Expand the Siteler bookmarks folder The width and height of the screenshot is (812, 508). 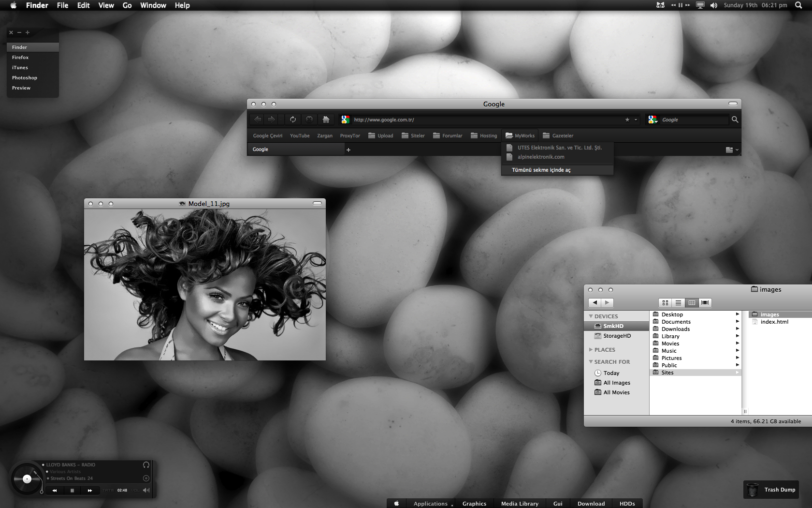tap(413, 136)
